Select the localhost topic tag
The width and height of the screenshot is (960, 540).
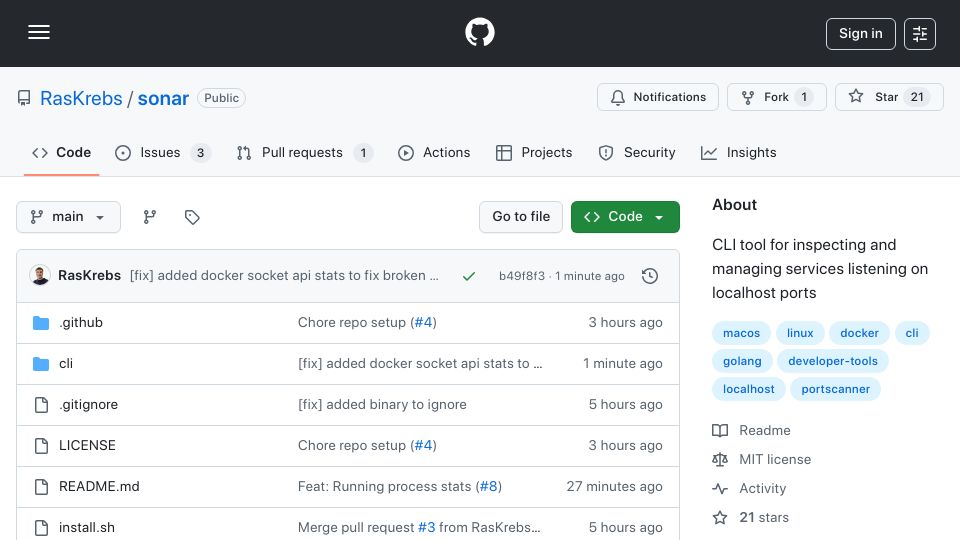[x=748, y=389]
